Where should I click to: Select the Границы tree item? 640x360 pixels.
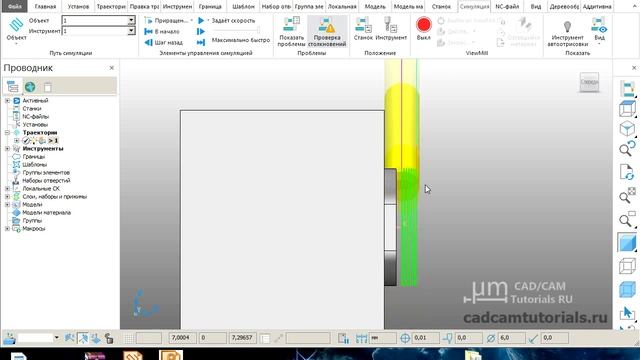(x=33, y=157)
